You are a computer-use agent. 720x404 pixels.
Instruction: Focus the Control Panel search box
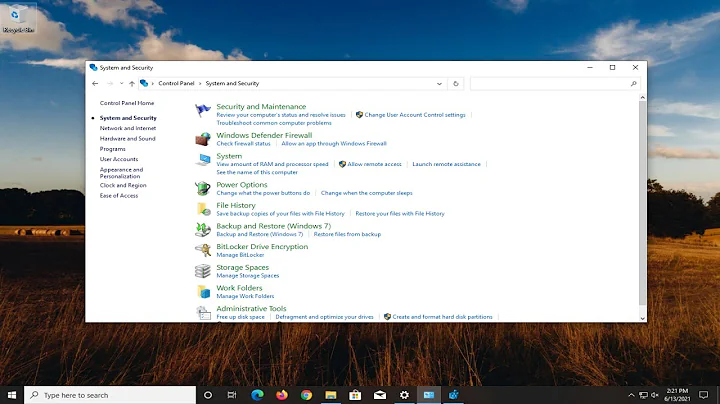point(555,84)
